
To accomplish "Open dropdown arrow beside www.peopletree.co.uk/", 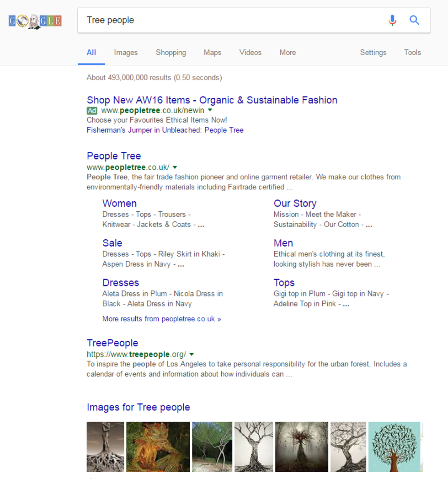I will tap(175, 167).
